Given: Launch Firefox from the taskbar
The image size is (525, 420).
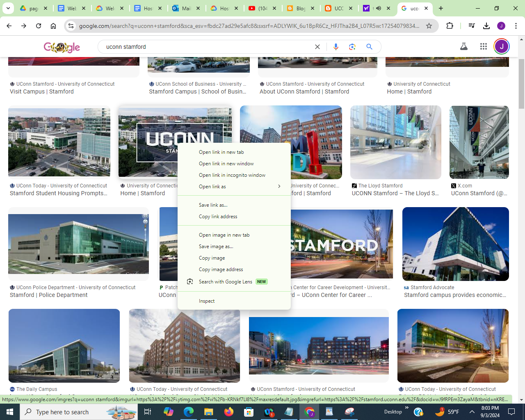Looking at the screenshot, I should click(229, 412).
